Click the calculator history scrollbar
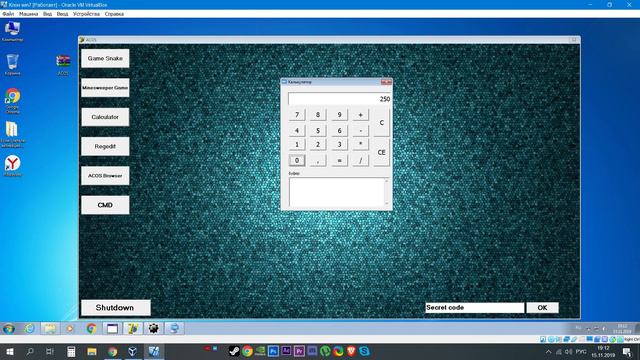Image resolution: width=640 pixels, height=360 pixels. pyautogui.click(x=387, y=192)
